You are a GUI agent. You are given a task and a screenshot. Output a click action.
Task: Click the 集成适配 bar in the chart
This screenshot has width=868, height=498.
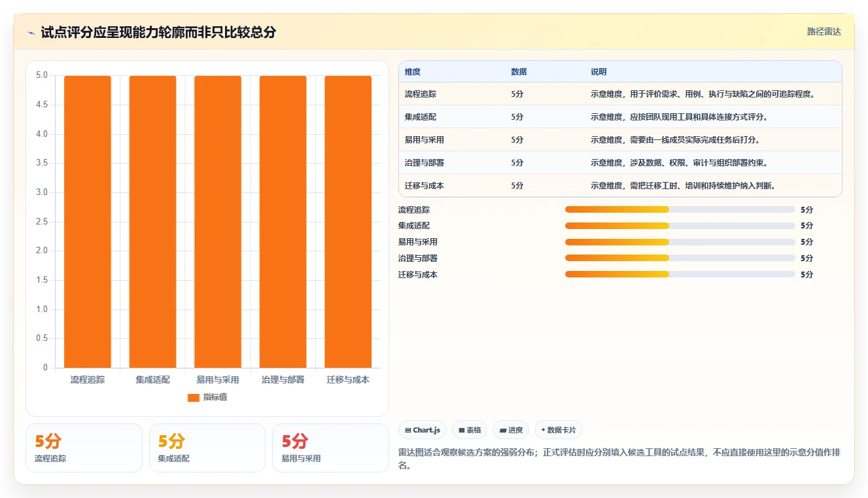[152, 222]
